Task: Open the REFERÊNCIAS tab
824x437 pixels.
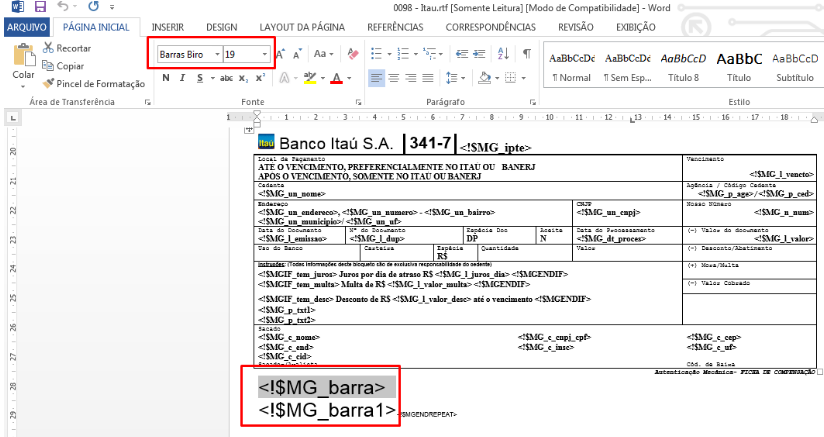Action: pos(395,27)
